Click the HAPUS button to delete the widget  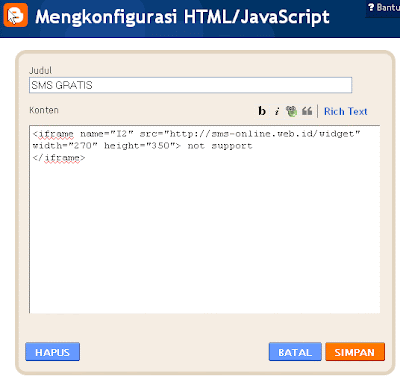click(x=52, y=352)
